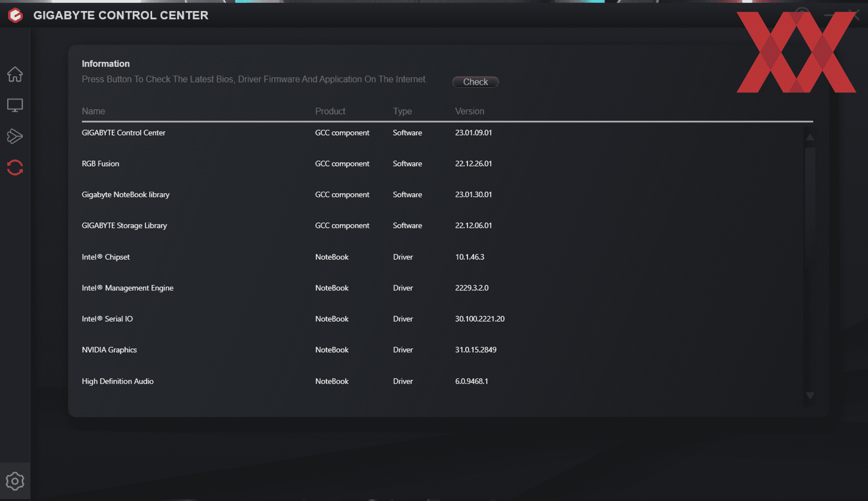Click the Check updates button

coord(475,82)
